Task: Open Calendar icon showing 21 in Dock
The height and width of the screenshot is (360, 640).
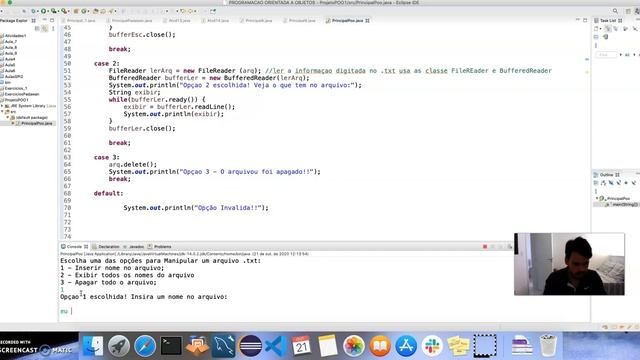Action: coord(301,346)
